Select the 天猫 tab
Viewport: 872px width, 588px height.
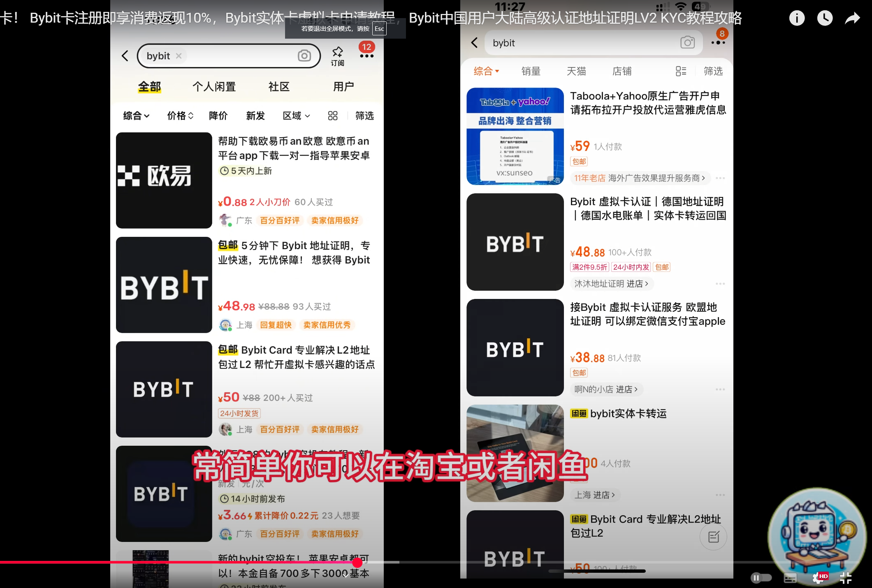click(x=576, y=72)
